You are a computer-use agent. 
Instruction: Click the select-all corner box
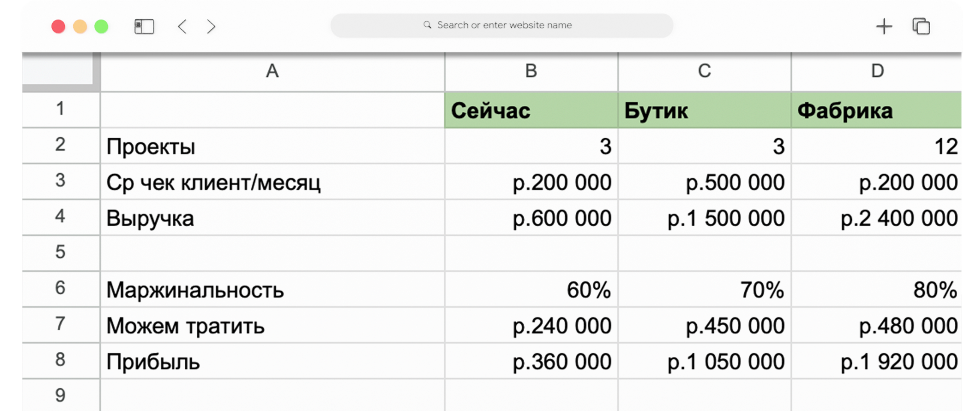(58, 69)
